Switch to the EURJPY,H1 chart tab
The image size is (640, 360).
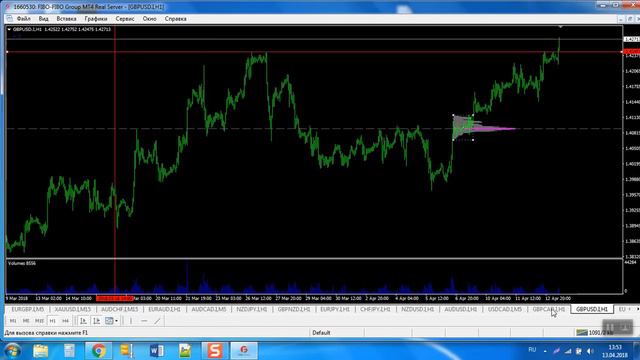click(335, 309)
